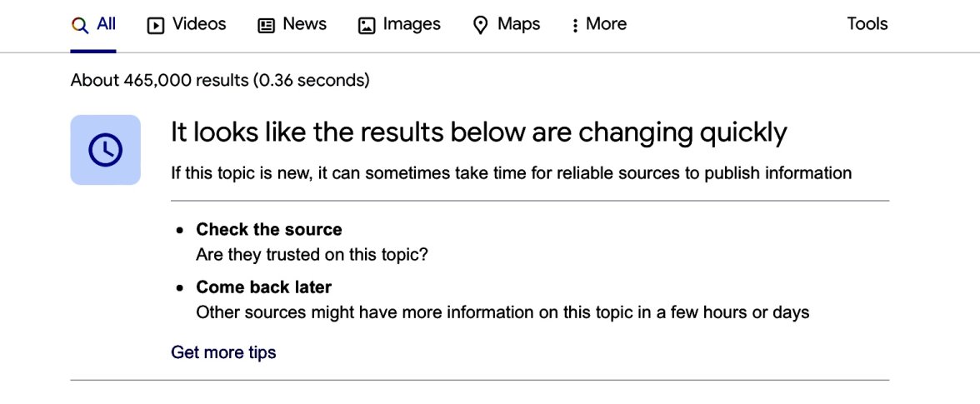Click the Images picture icon
980x404 pixels.
pyautogui.click(x=367, y=26)
